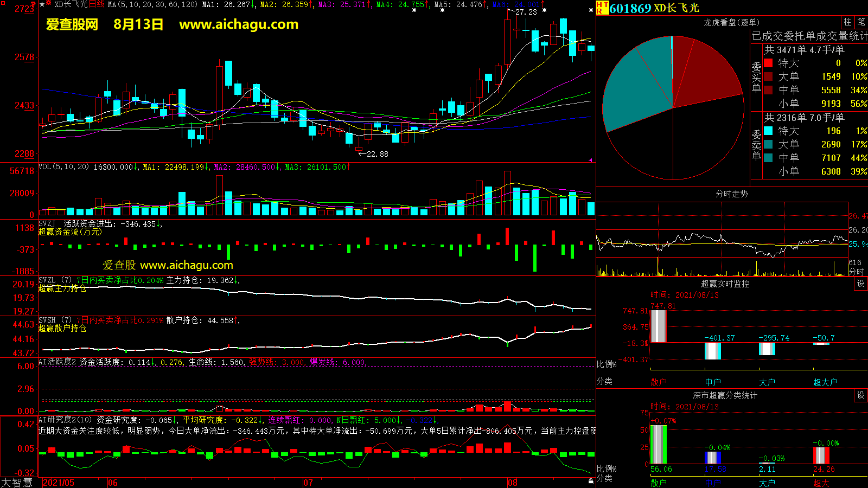Click the cyan 特大 sell-order legend swatch
The height and width of the screenshot is (488, 868).
[x=768, y=131]
